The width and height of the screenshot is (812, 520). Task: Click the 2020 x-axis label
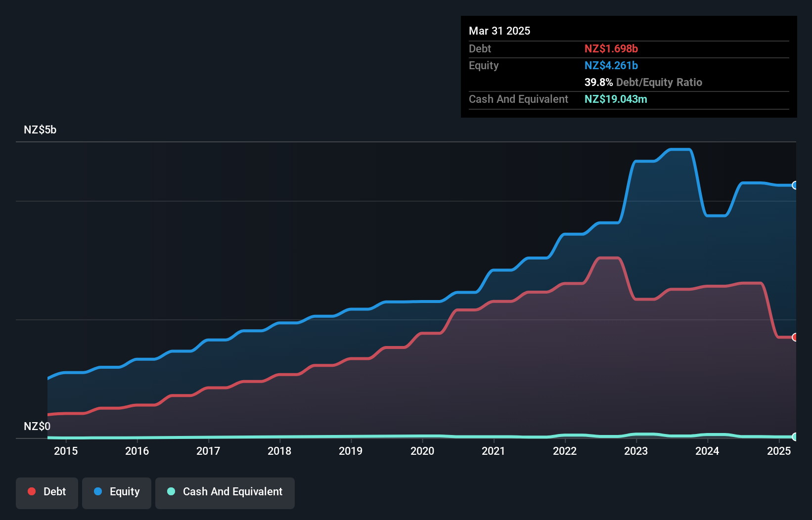422,451
